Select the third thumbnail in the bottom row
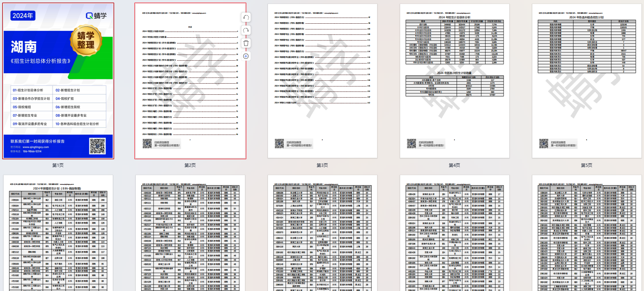 pyautogui.click(x=322, y=233)
